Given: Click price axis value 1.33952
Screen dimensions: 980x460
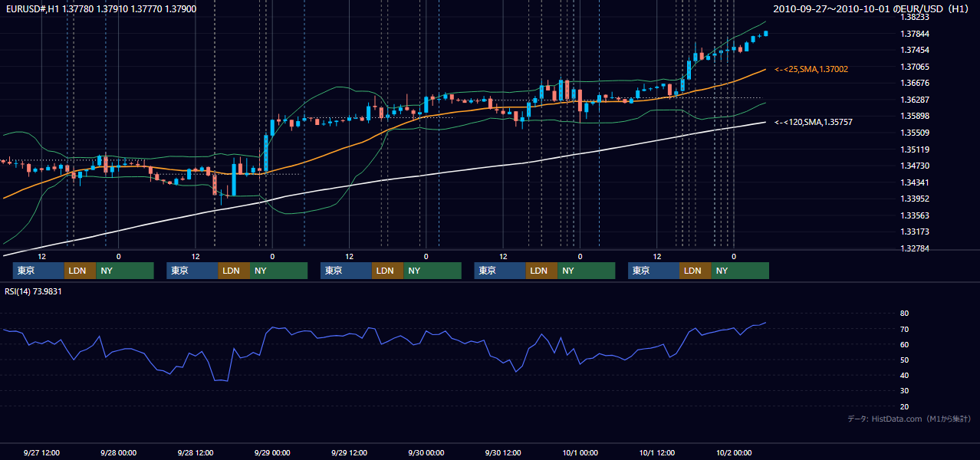Looking at the screenshot, I should point(914,199).
